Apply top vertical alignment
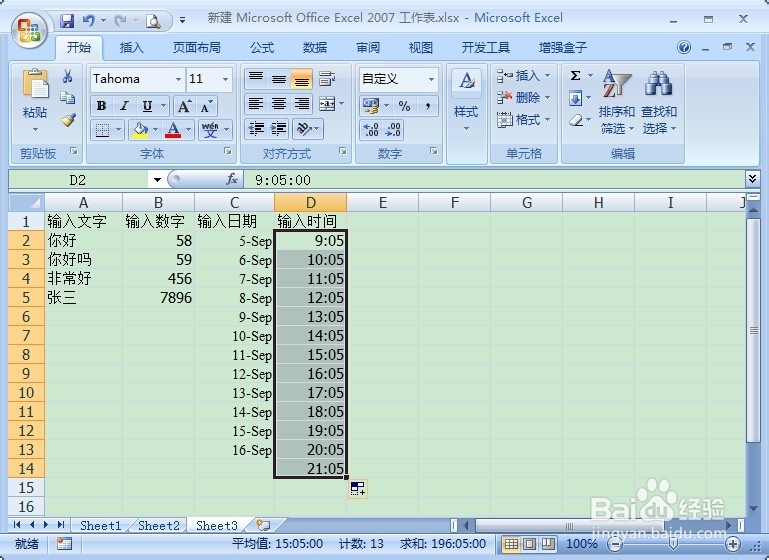769x560 pixels. (256, 78)
